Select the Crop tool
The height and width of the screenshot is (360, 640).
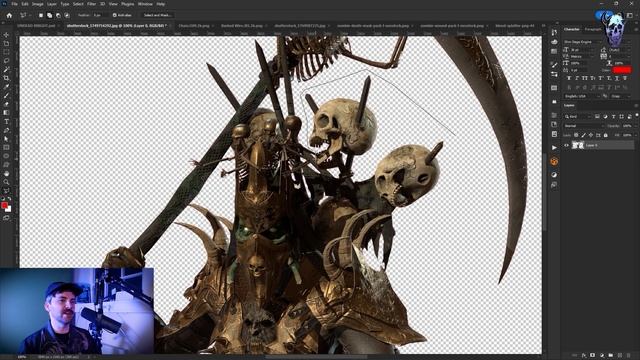click(6, 78)
